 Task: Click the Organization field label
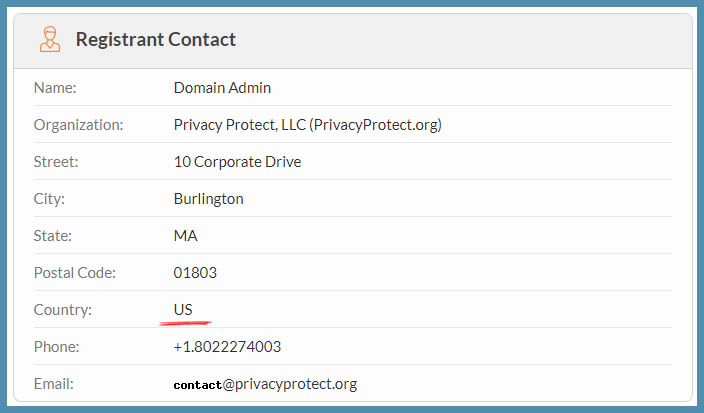click(78, 125)
